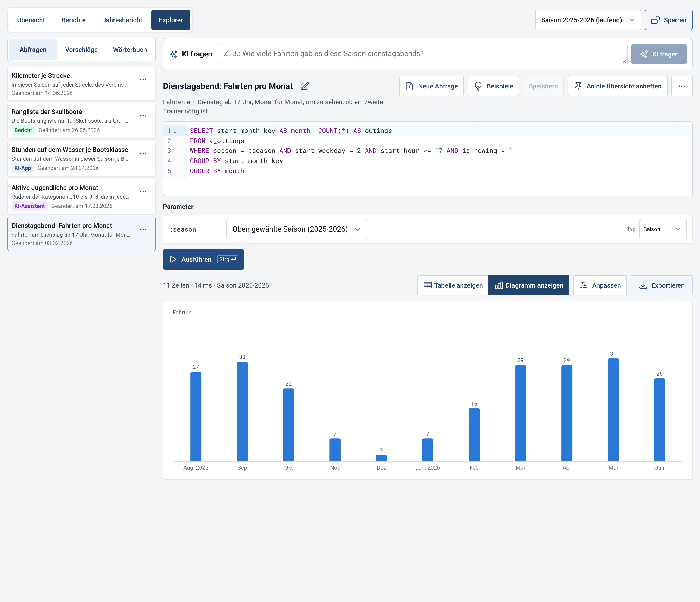
Task: Focus the KI fragen question input field
Action: (422, 54)
